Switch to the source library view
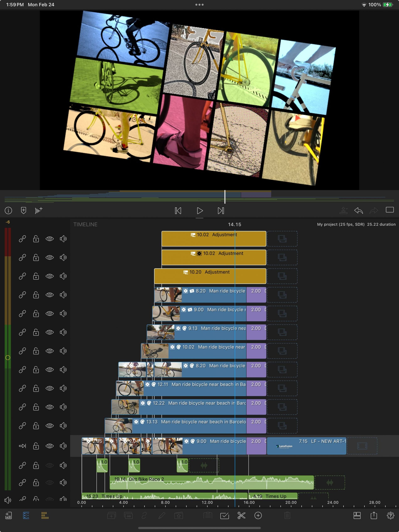This screenshot has height=532, width=399. tap(26, 515)
